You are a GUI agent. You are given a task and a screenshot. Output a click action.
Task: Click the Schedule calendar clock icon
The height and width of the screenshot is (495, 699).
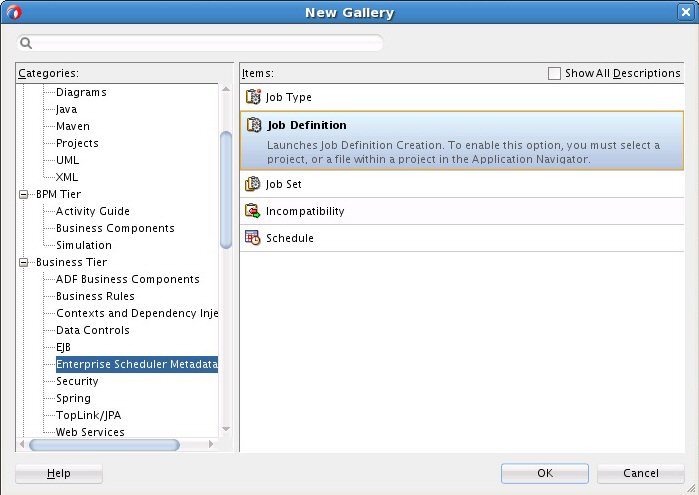[x=253, y=238]
